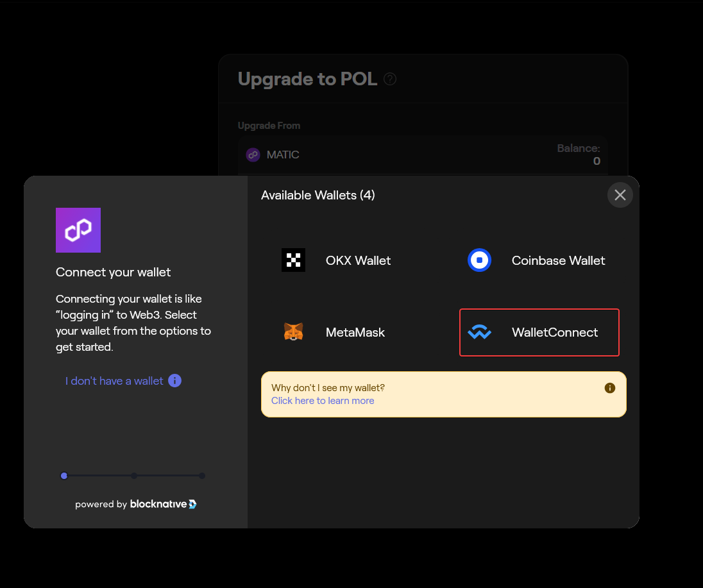This screenshot has height=588, width=703.
Task: Open 'I don't have a wallet' link
Action: coord(114,381)
